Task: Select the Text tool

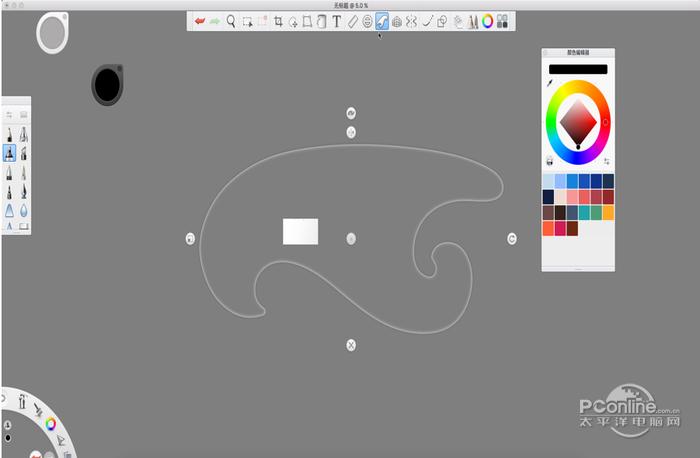Action: click(337, 21)
